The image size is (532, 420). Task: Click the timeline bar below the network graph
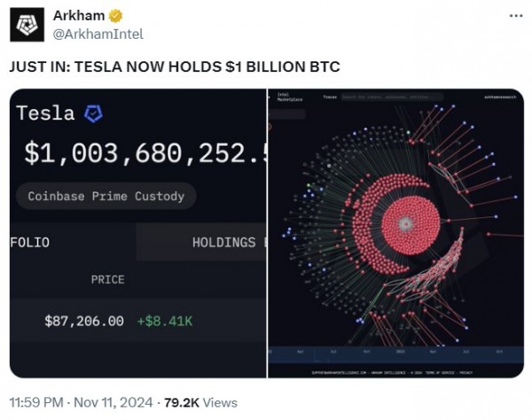click(395, 353)
